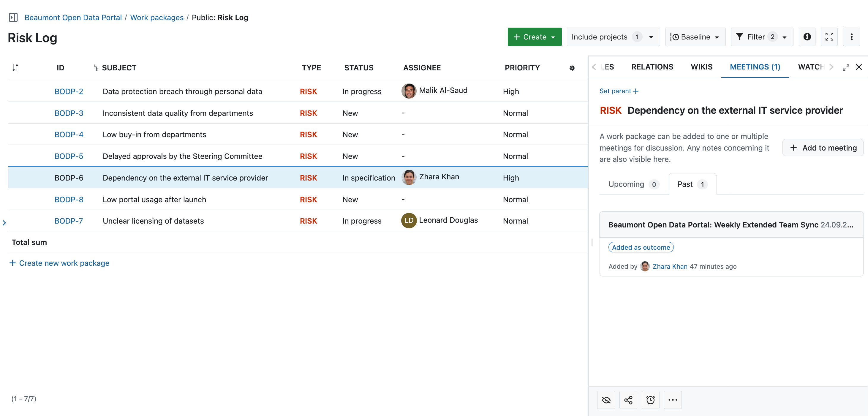868x416 pixels.
Task: Activate the fullscreen zen mode icon
Action: click(829, 37)
